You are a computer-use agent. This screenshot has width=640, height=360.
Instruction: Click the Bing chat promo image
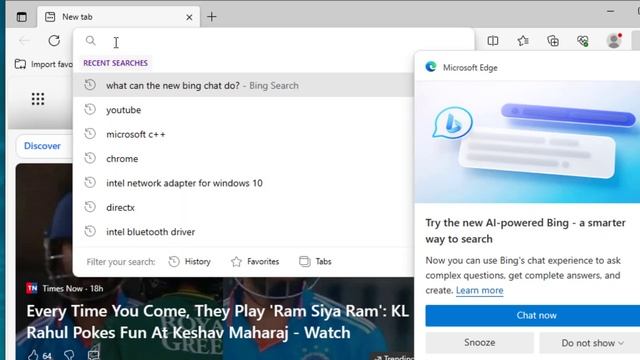(527, 142)
